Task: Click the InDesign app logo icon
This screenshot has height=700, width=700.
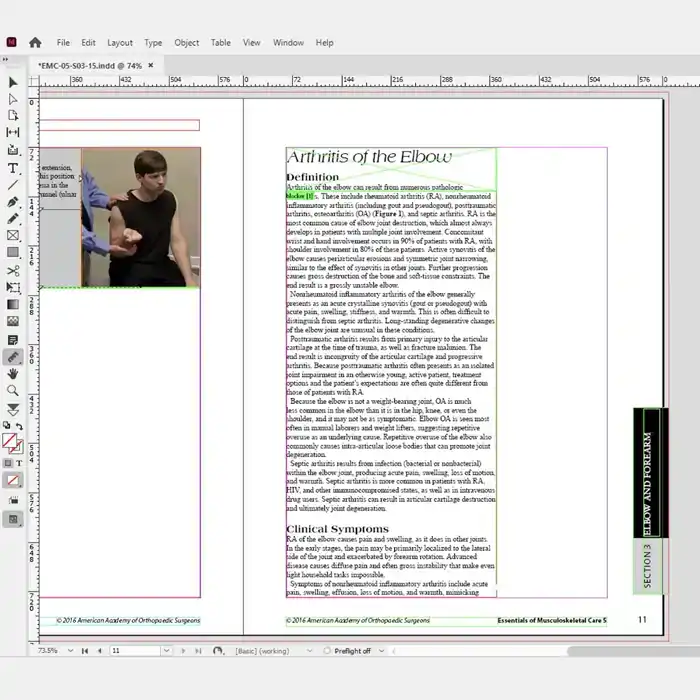Action: (12, 42)
